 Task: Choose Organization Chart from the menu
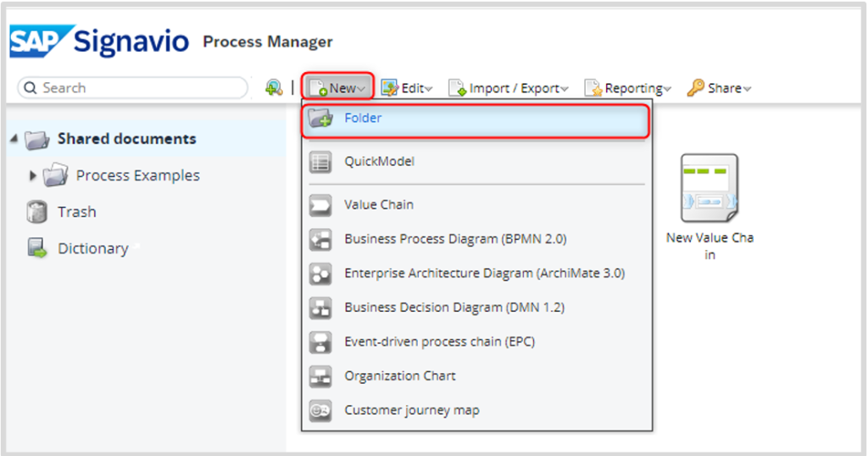[x=476, y=376]
